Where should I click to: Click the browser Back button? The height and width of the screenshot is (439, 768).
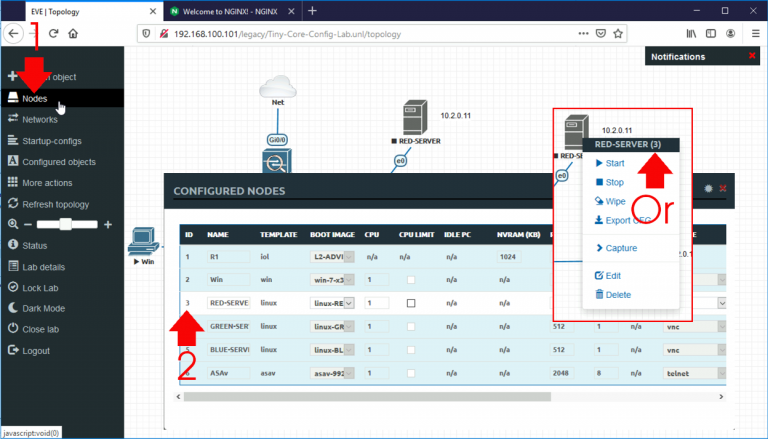click(x=13, y=33)
